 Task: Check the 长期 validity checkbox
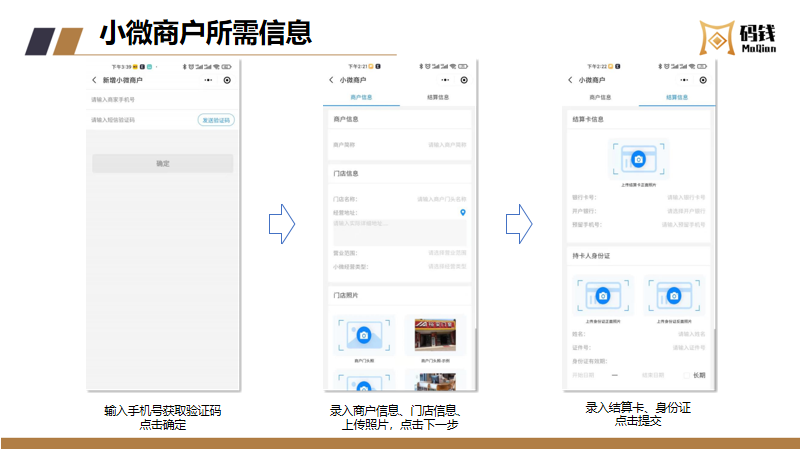coord(687,375)
